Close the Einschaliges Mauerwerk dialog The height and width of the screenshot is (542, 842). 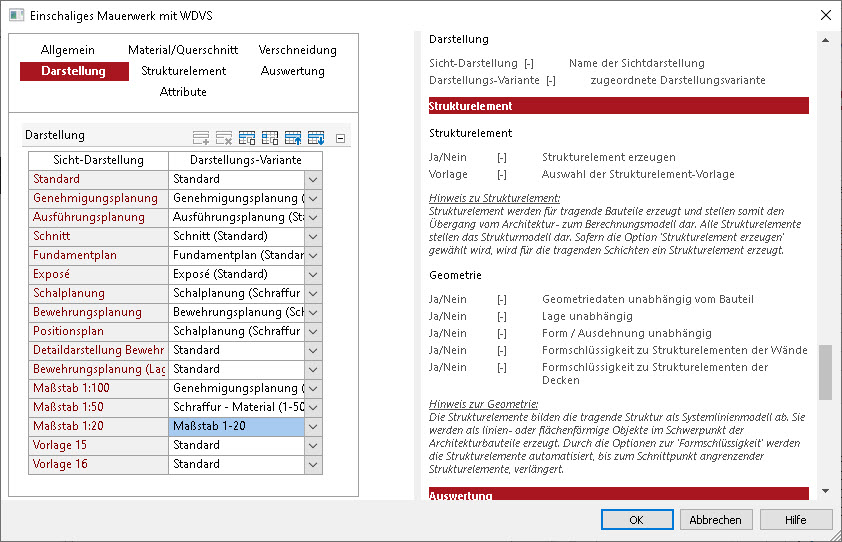(x=826, y=15)
